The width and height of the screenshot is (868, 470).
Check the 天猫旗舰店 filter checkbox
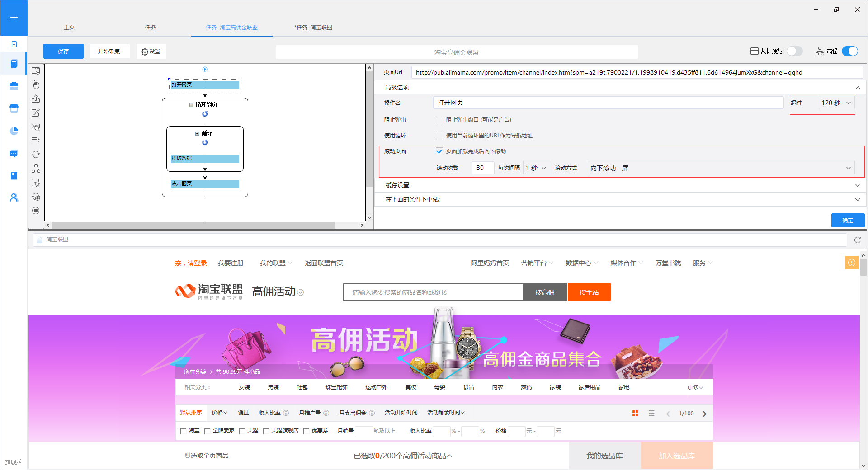266,431
